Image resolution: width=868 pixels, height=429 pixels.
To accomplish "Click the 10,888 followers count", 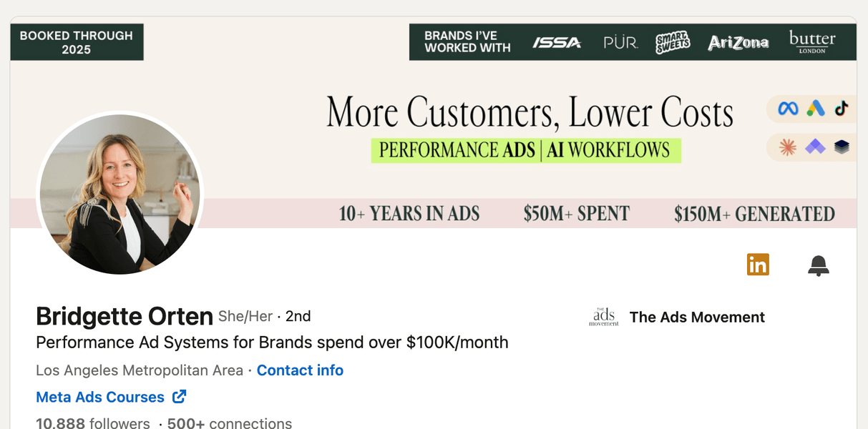I will tap(93, 423).
